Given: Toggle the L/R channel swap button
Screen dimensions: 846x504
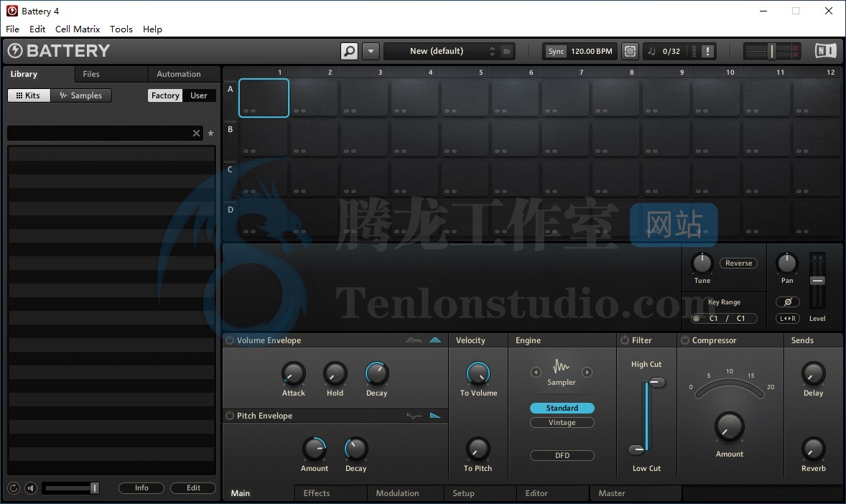Looking at the screenshot, I should (x=788, y=318).
